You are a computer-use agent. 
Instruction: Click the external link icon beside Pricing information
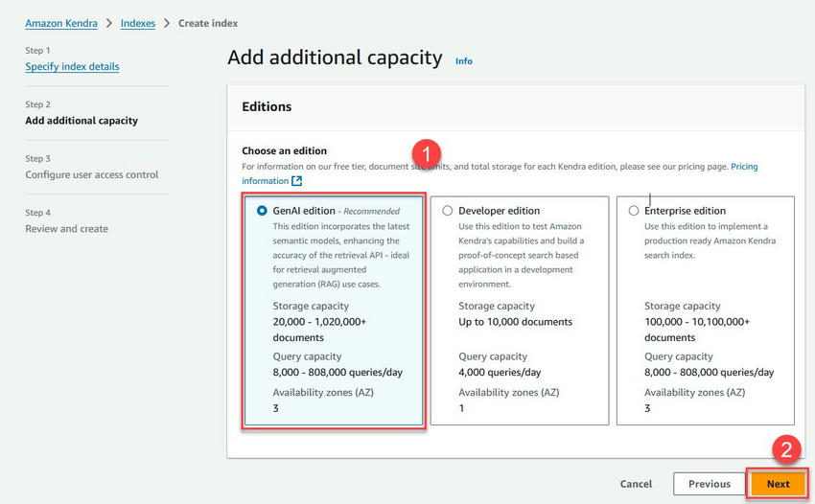[297, 181]
